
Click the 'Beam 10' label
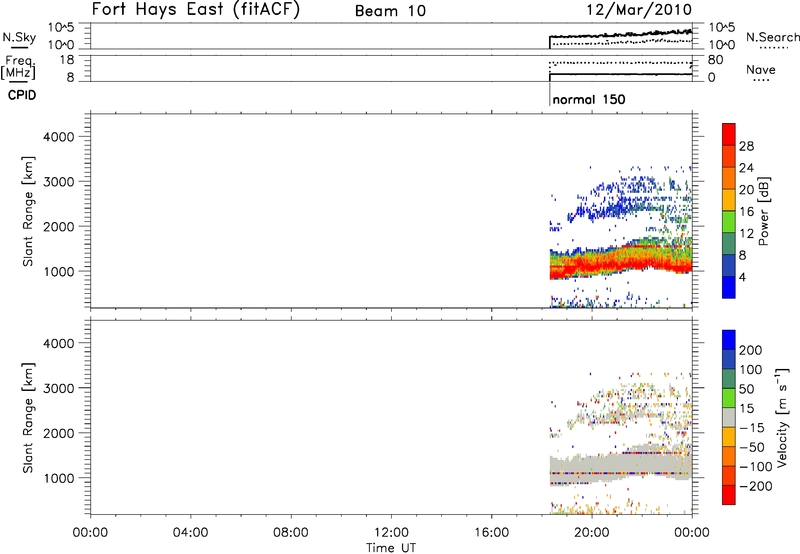pos(390,11)
